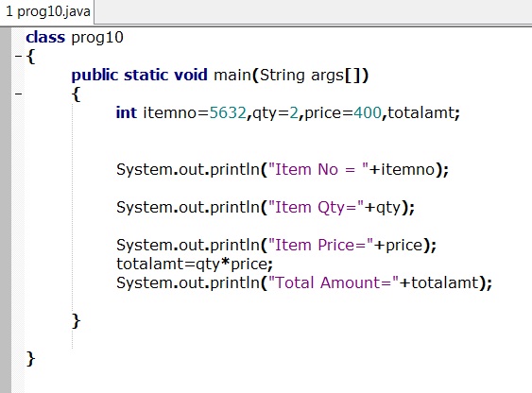Click the closing brace of main method
The width and height of the screenshot is (532, 393).
pyautogui.click(x=76, y=321)
